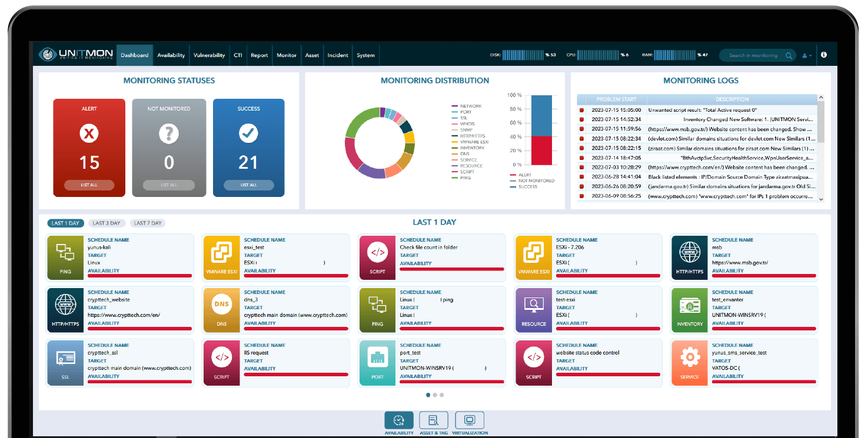
Task: Go to first carousel page dot
Action: 428,395
